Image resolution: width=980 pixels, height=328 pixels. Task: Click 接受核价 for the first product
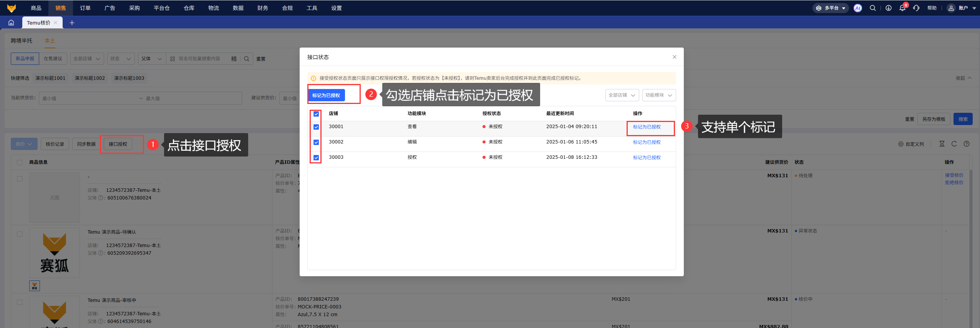(954, 175)
